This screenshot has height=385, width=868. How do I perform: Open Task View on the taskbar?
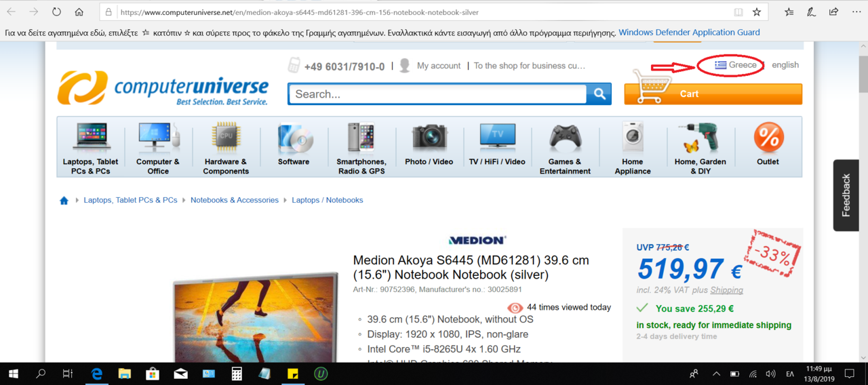tap(67, 373)
